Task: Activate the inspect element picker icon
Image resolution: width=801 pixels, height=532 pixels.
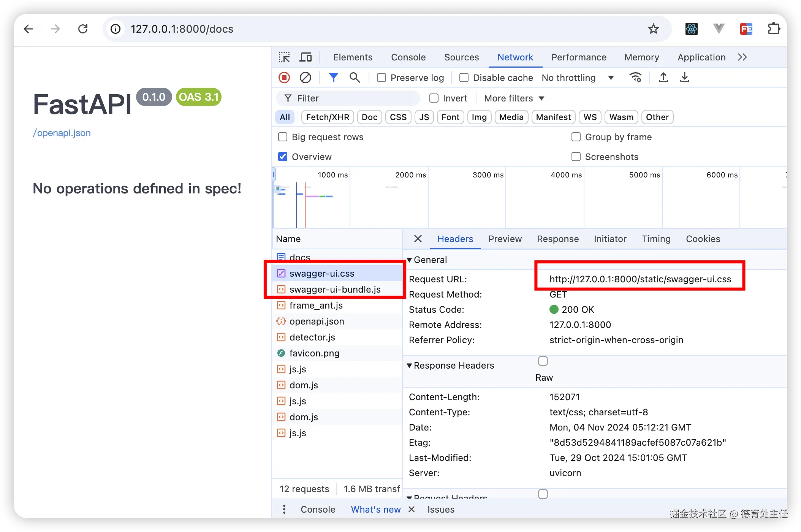Action: coord(284,57)
